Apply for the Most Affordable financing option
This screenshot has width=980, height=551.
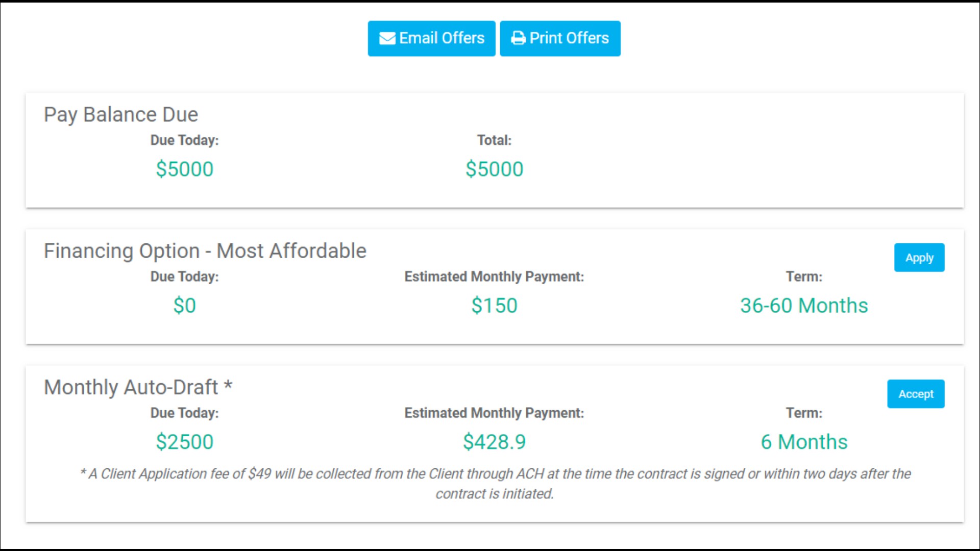tap(919, 258)
